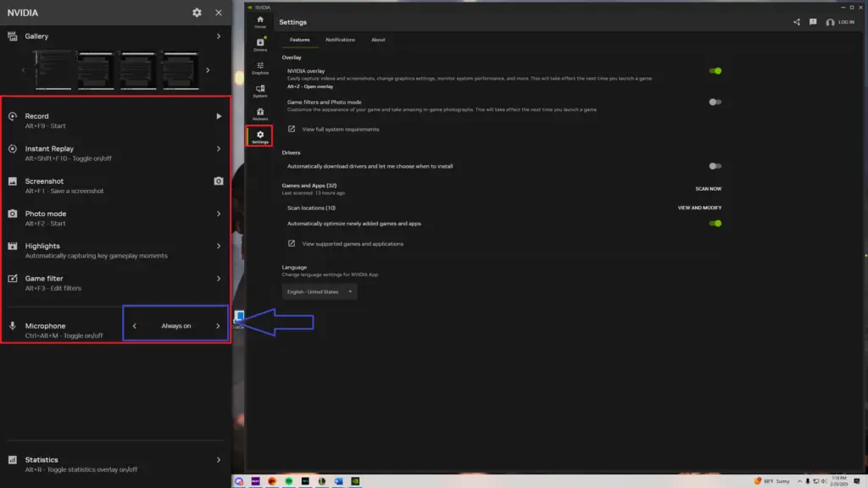Switch to the About tab
Viewport: 868px width, 488px height.
(x=378, y=40)
